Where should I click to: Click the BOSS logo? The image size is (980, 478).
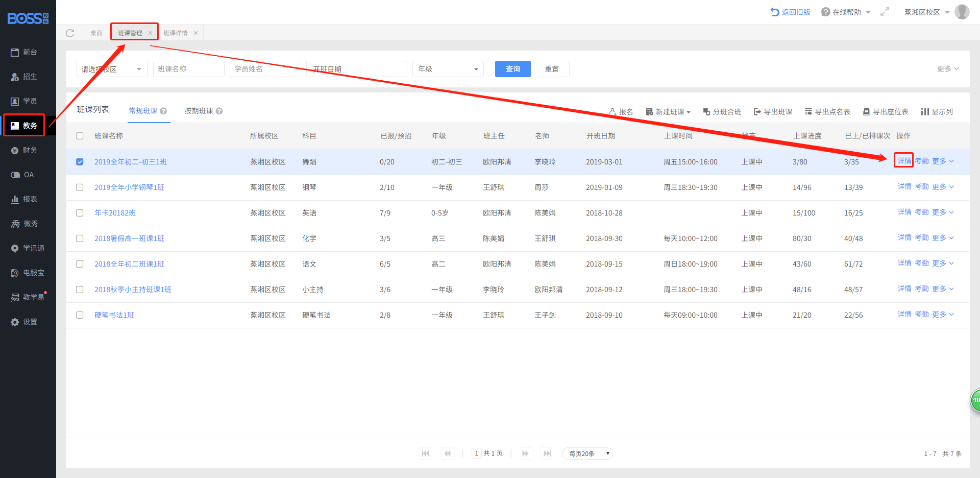(28, 18)
